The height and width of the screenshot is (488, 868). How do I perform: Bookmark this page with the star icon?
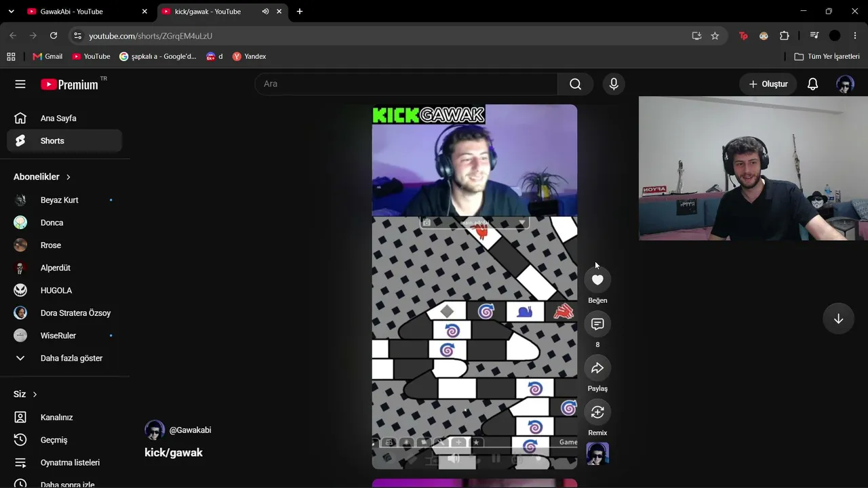(x=715, y=36)
